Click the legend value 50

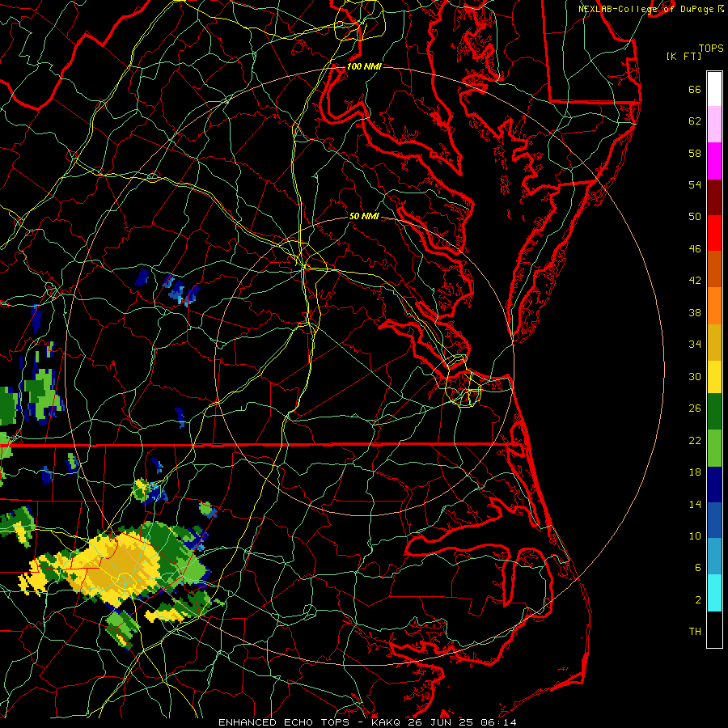[x=695, y=216]
